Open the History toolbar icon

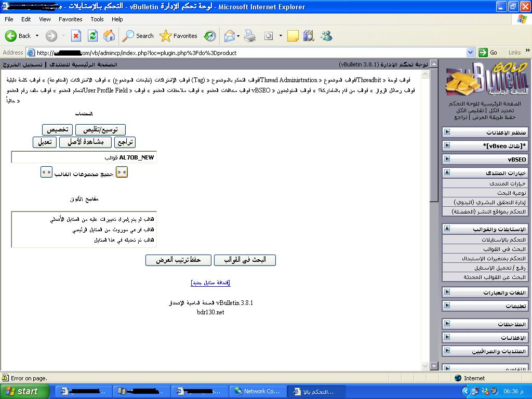coord(210,36)
